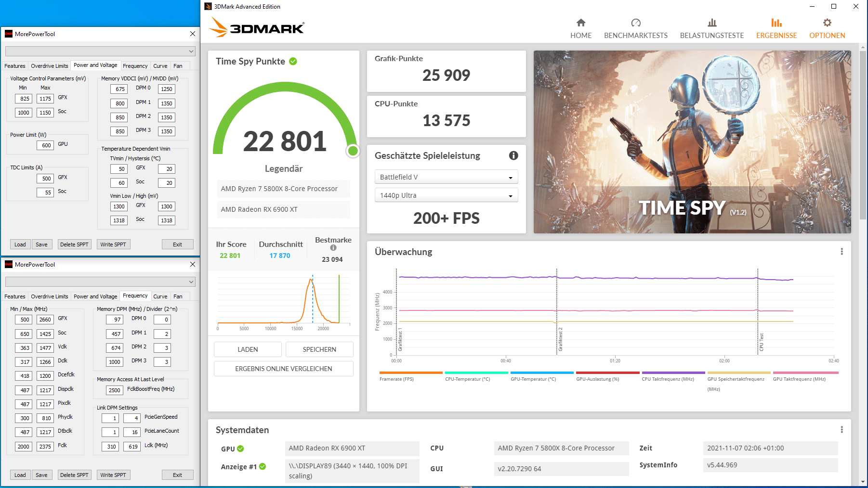Click SPEICHERN button

pyautogui.click(x=319, y=349)
